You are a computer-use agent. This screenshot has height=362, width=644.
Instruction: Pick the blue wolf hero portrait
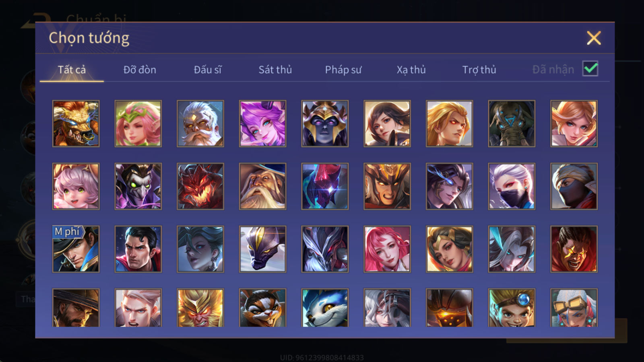[x=325, y=308]
